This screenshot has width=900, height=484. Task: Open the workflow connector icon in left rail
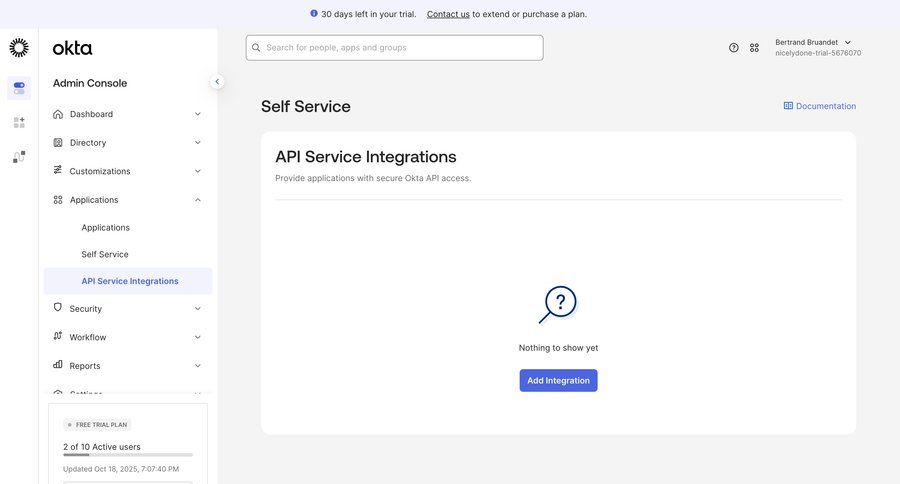pos(19,157)
